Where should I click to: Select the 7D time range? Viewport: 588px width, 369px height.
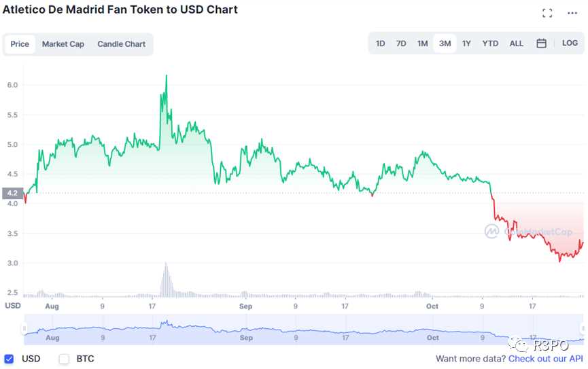pos(401,43)
